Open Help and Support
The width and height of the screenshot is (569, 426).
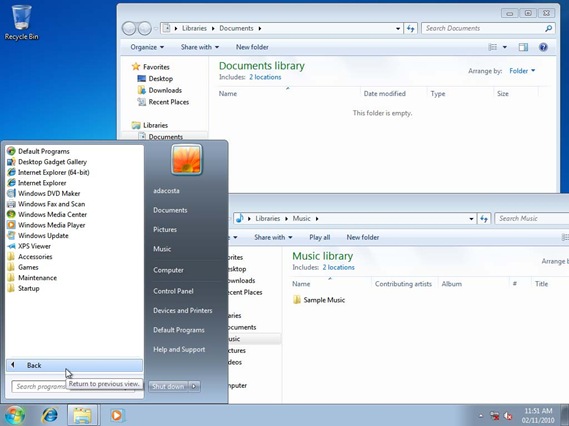point(179,349)
